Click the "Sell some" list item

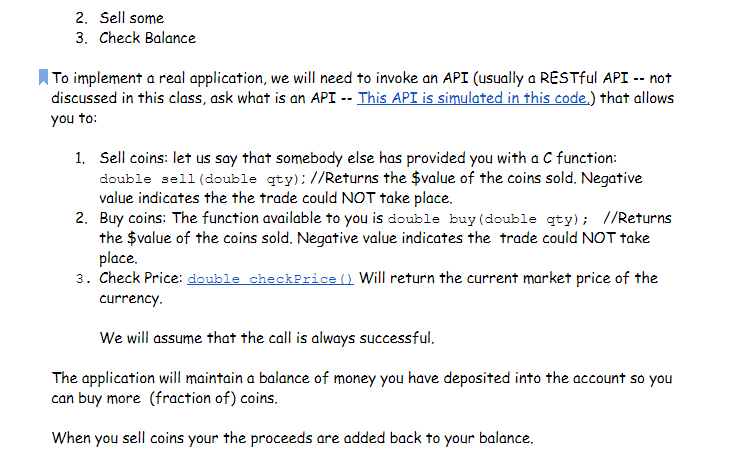tap(131, 18)
